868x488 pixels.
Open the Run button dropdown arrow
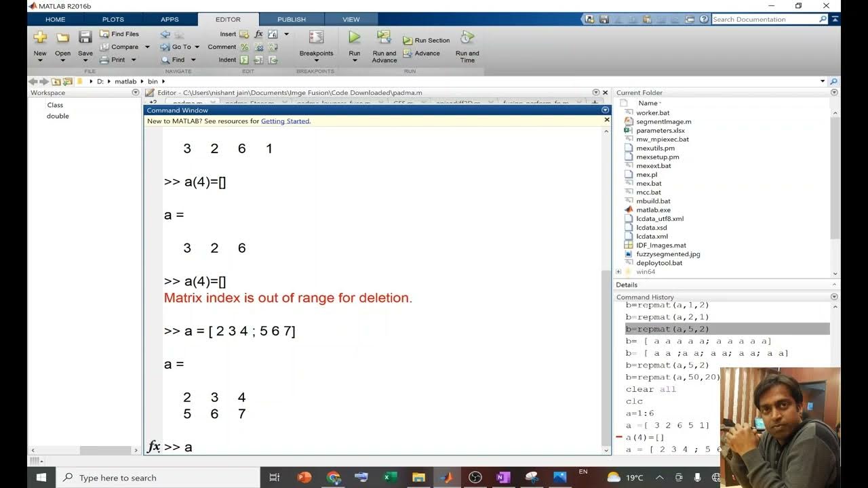[354, 60]
